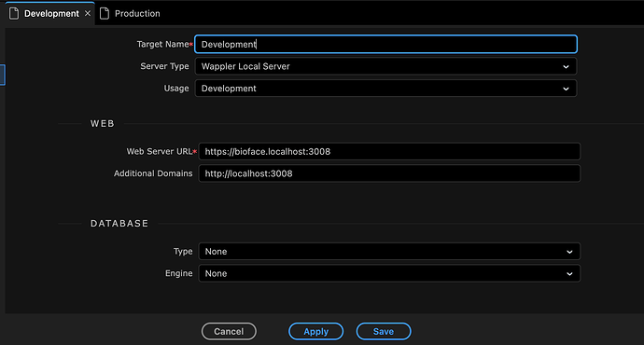Click the database Type label
This screenshot has height=345, width=644.
[183, 252]
